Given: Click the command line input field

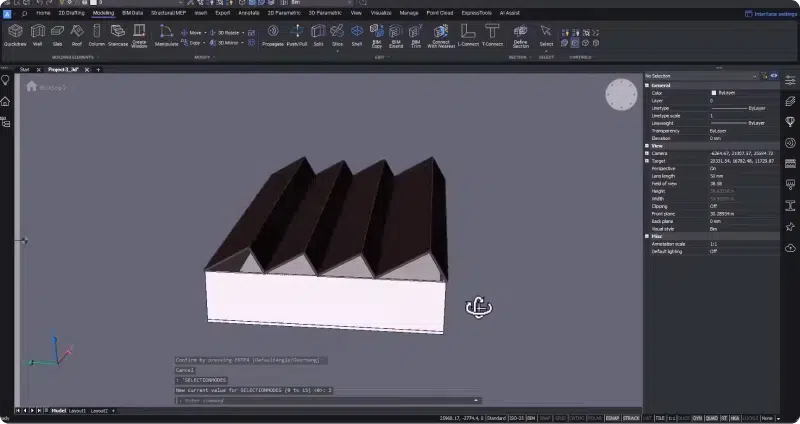Looking at the screenshot, I should [x=328, y=401].
